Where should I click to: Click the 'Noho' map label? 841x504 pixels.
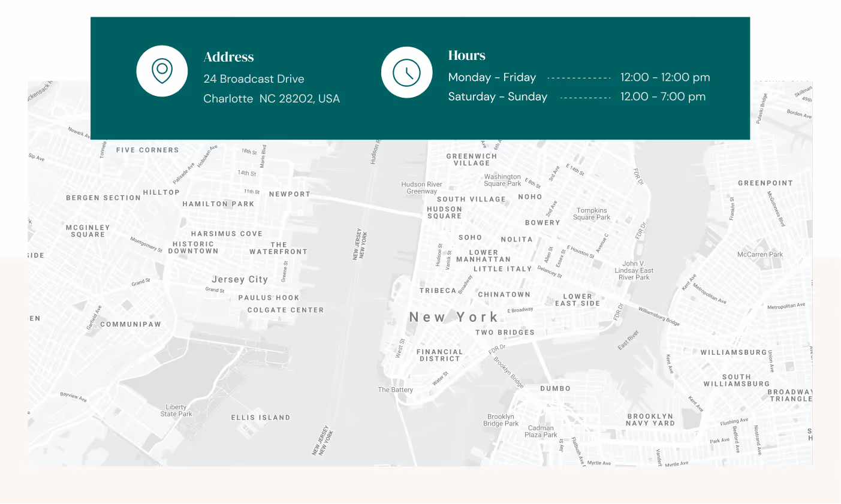click(x=530, y=197)
